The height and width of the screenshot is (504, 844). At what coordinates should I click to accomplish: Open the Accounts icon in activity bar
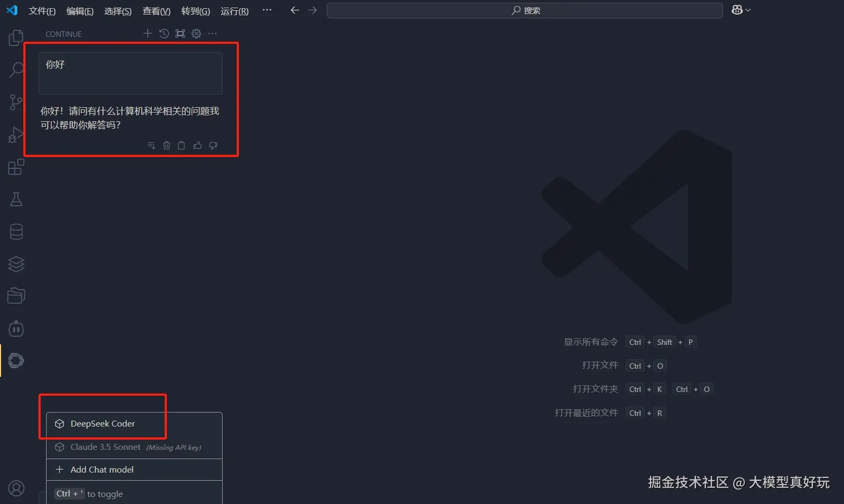[x=16, y=489]
